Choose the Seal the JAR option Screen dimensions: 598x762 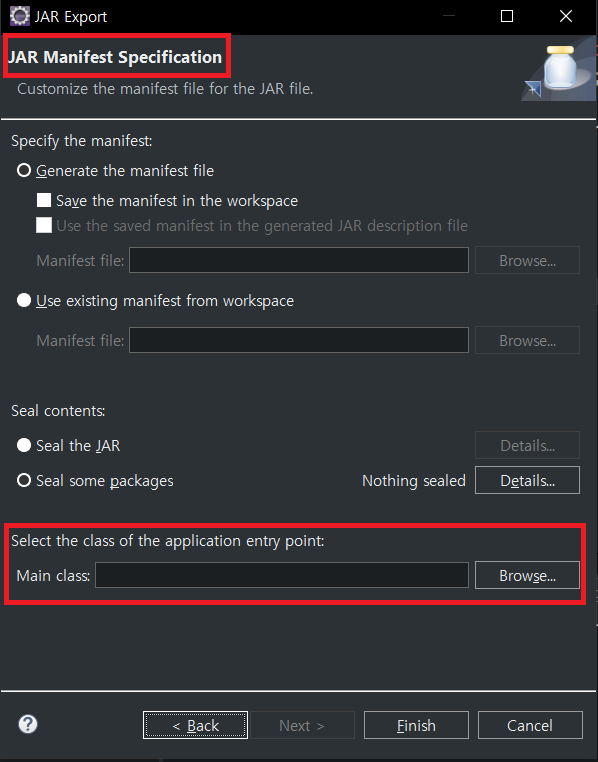(x=68, y=445)
